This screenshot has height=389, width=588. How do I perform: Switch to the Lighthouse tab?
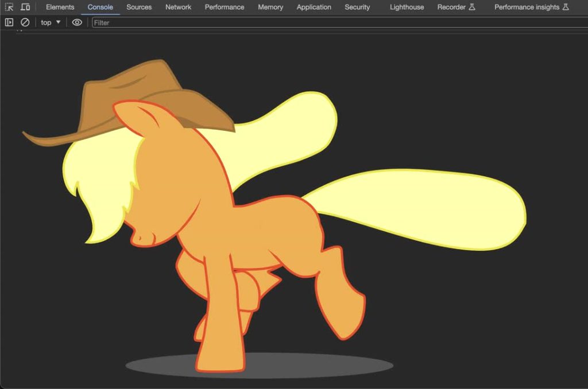tap(407, 7)
